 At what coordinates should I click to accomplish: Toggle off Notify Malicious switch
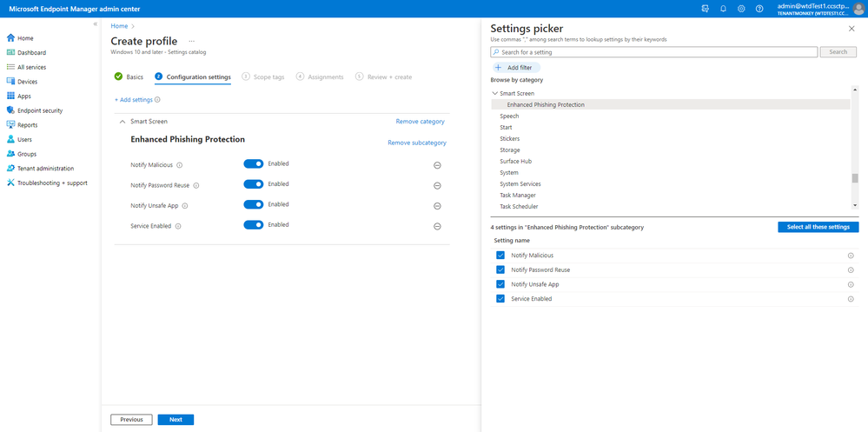pyautogui.click(x=253, y=163)
